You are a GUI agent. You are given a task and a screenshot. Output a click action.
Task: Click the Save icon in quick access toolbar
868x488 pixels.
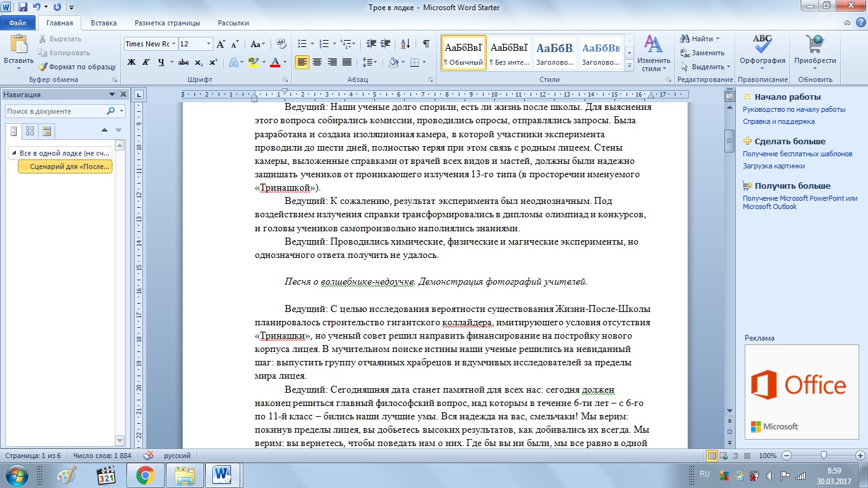coord(23,8)
